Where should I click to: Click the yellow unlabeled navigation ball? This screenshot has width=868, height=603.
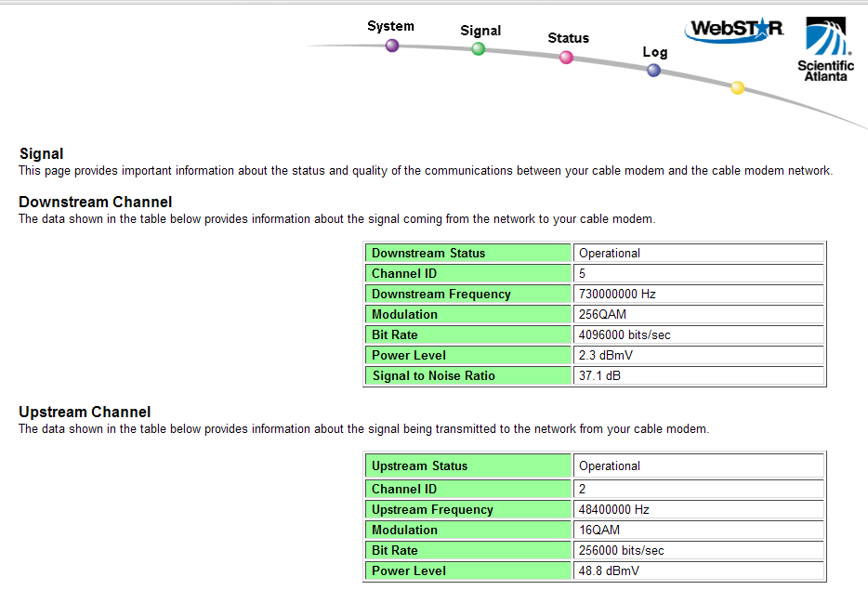[737, 87]
